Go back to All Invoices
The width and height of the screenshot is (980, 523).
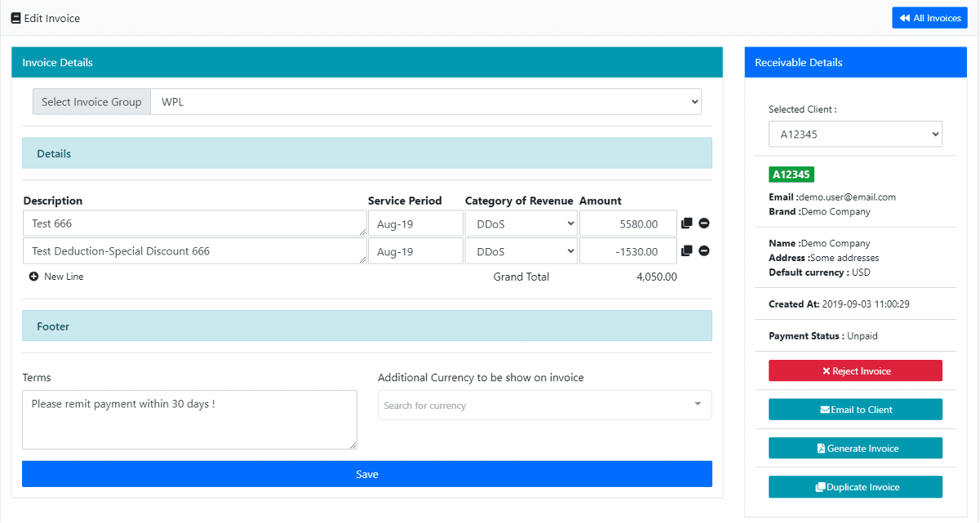pos(929,18)
